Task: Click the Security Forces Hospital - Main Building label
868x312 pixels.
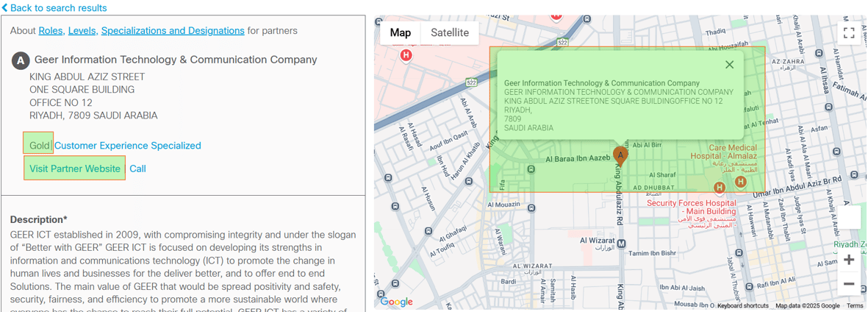Action: (x=692, y=215)
